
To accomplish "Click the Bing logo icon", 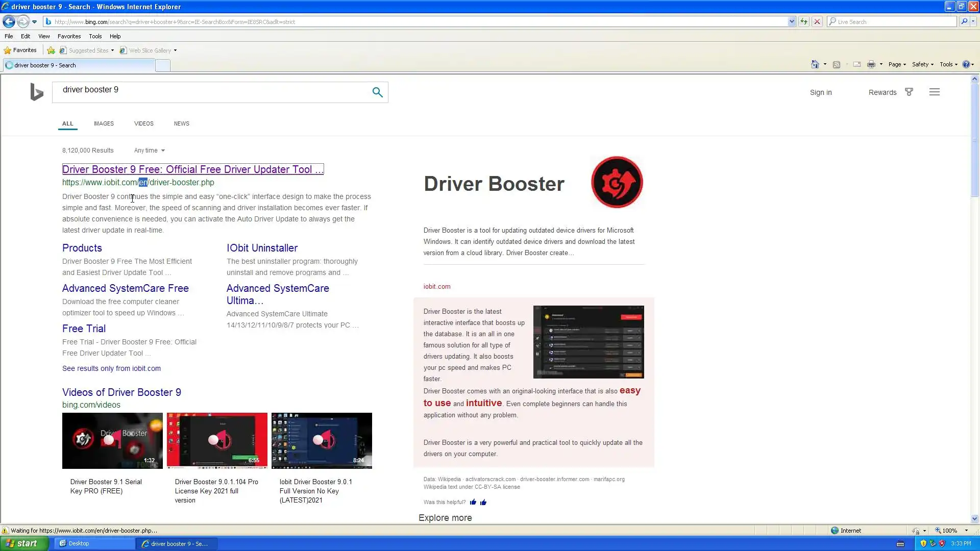I will click(x=37, y=92).
